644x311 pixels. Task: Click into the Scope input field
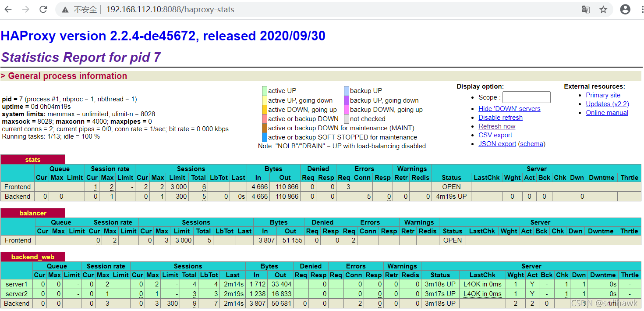click(x=526, y=97)
